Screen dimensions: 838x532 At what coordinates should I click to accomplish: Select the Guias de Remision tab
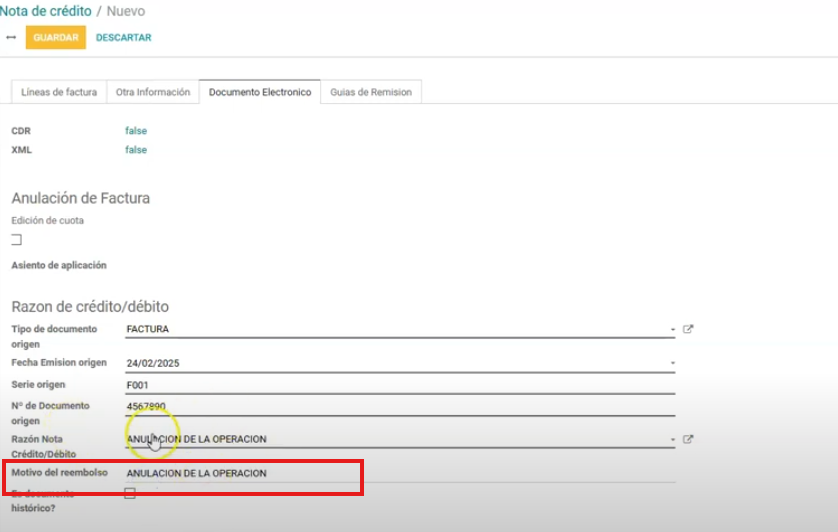[x=371, y=92]
